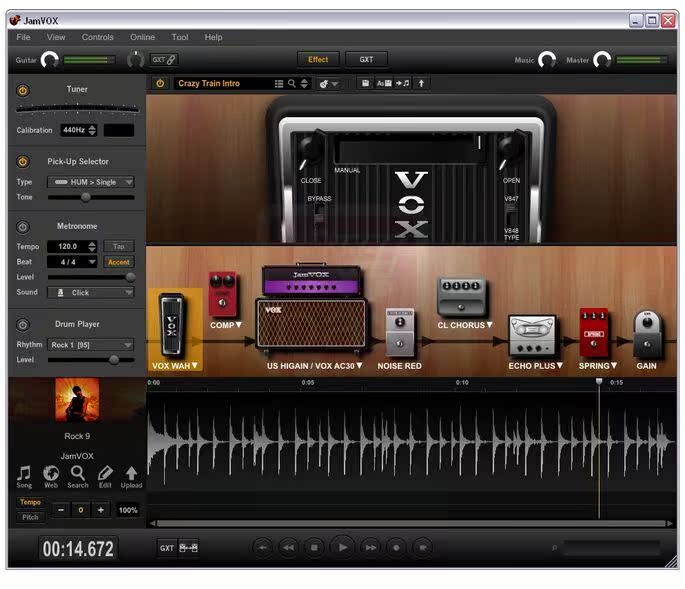Open the pick-up Type dropdown
Screen dimensions: 685x589
90,182
